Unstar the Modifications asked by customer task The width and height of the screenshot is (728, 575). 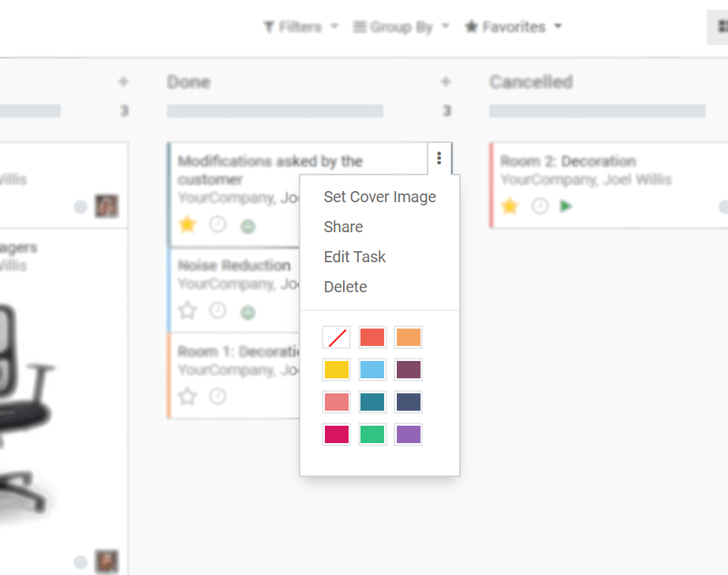point(187,224)
